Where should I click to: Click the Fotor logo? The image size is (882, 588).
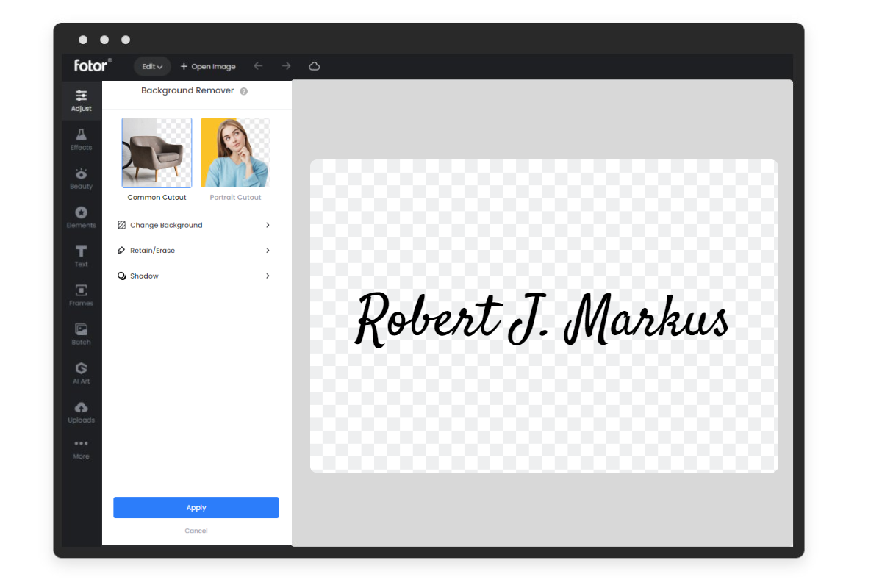pos(93,65)
